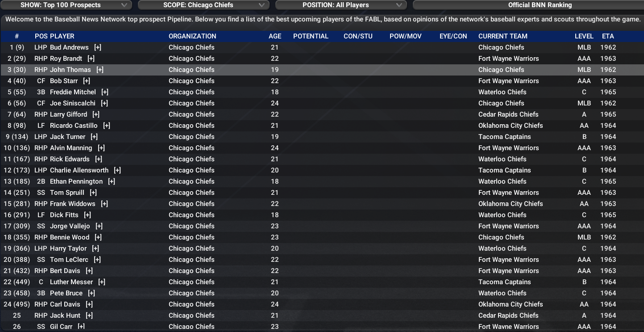Open the SCOPE: Chicago Chiefs dropdown

(x=204, y=5)
